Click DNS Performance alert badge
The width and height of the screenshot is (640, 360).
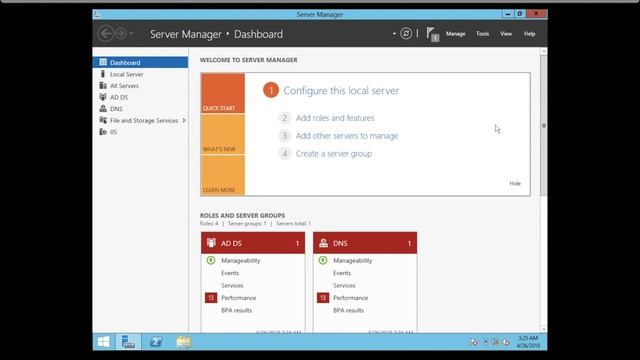323,298
